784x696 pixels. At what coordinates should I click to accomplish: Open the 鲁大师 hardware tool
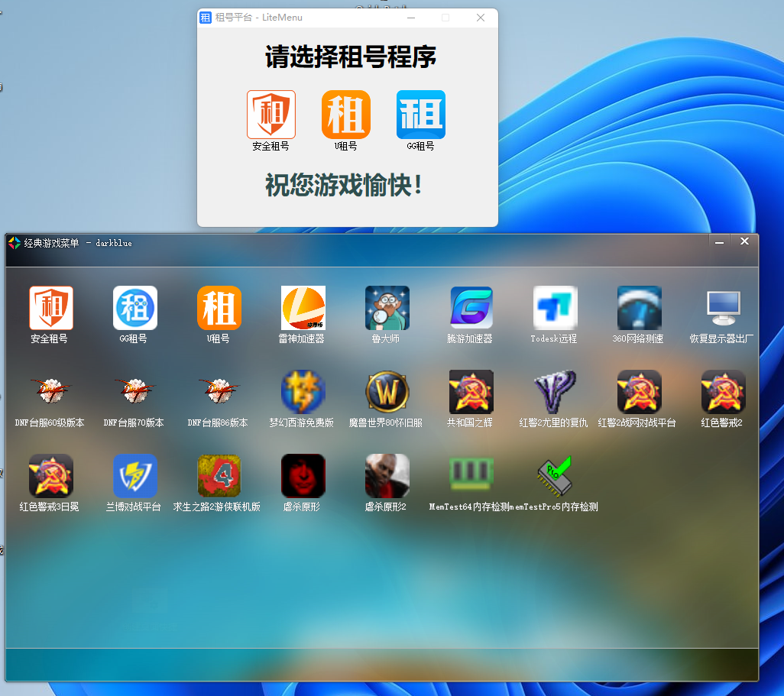(x=387, y=308)
